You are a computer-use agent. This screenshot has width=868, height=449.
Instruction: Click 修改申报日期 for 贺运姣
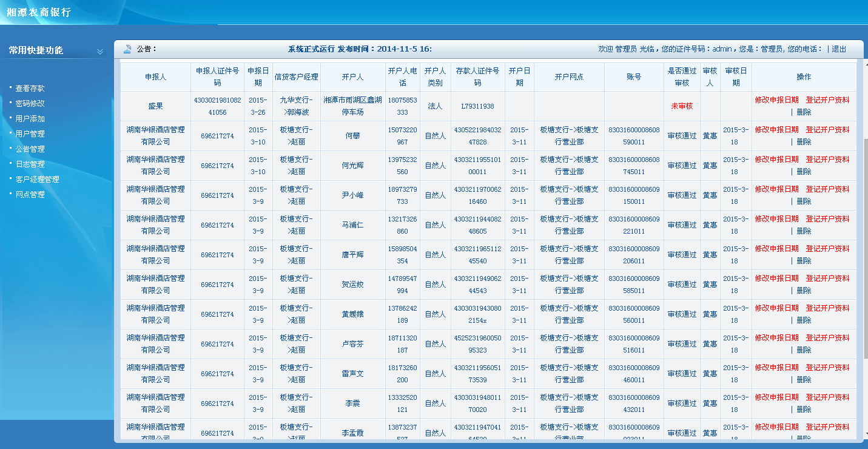tap(777, 279)
